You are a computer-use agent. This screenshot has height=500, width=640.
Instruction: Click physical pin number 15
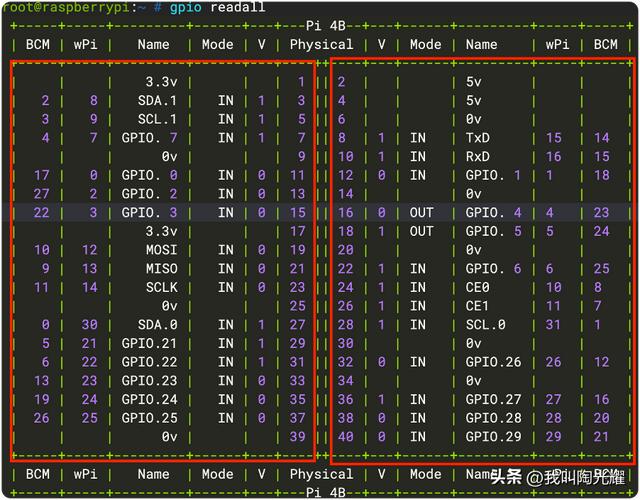(x=298, y=213)
